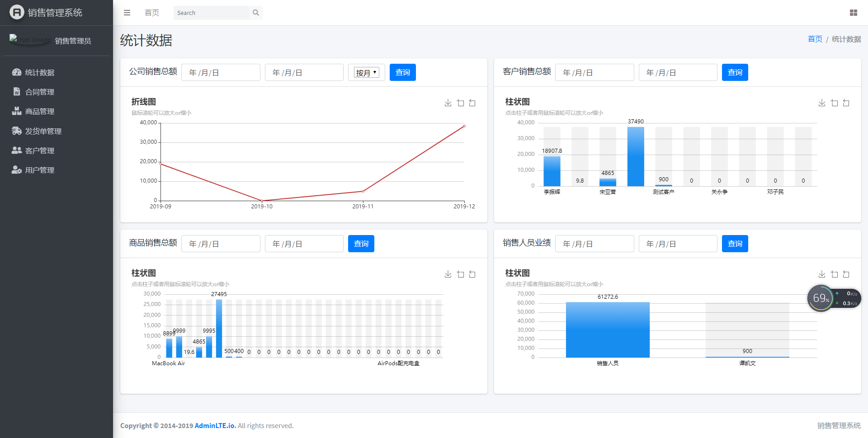
Task: Click the 37490 bar in the customer sales chart
Action: 636,156
